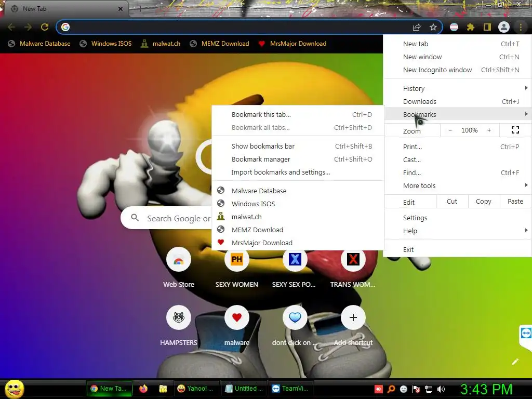Viewport: 532px width, 399px height.
Task: Click the striped extension icon beside address bar
Action: (454, 27)
